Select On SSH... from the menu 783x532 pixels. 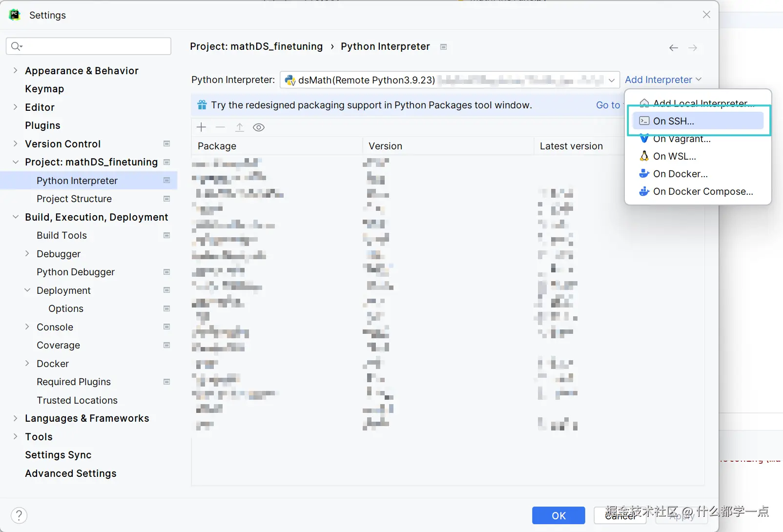pos(699,121)
